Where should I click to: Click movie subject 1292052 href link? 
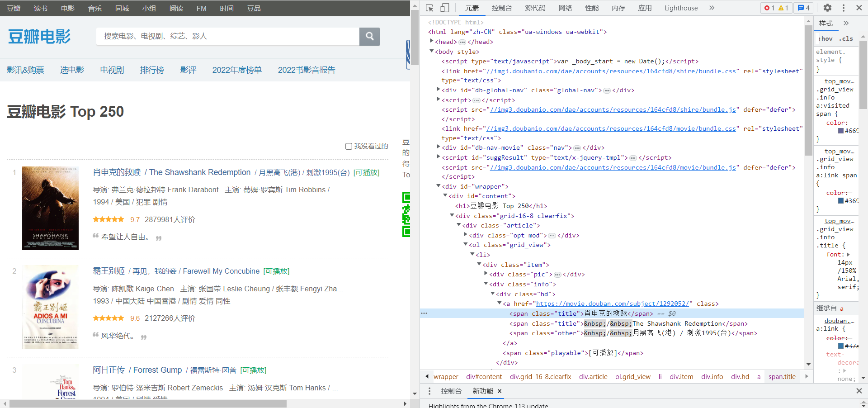pos(613,304)
